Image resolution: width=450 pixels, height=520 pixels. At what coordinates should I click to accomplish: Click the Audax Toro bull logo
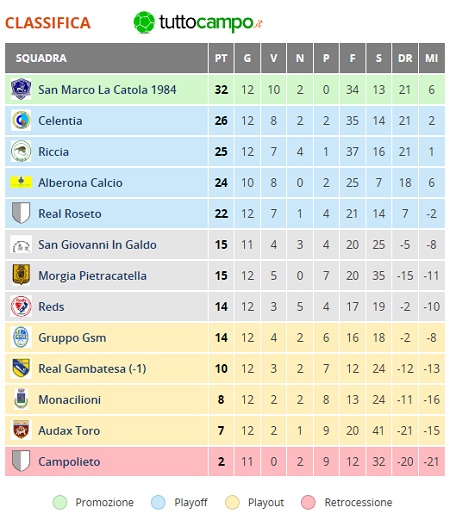(x=21, y=430)
